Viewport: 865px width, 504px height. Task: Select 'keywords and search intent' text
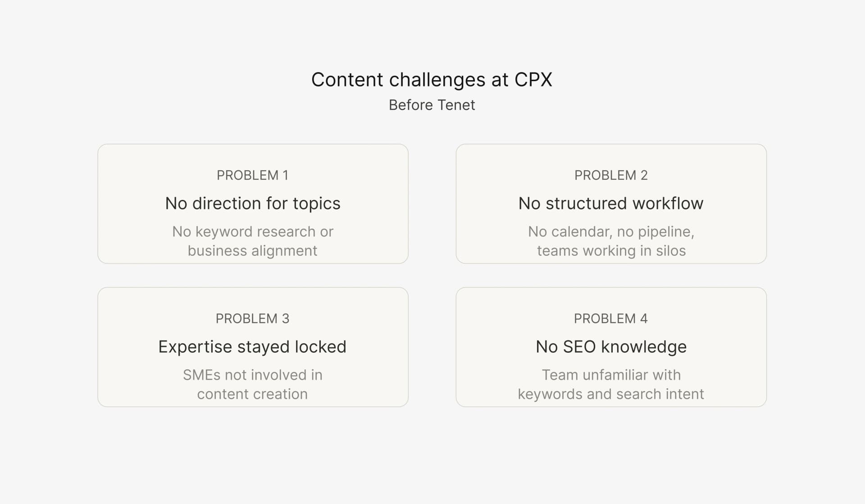(611, 394)
